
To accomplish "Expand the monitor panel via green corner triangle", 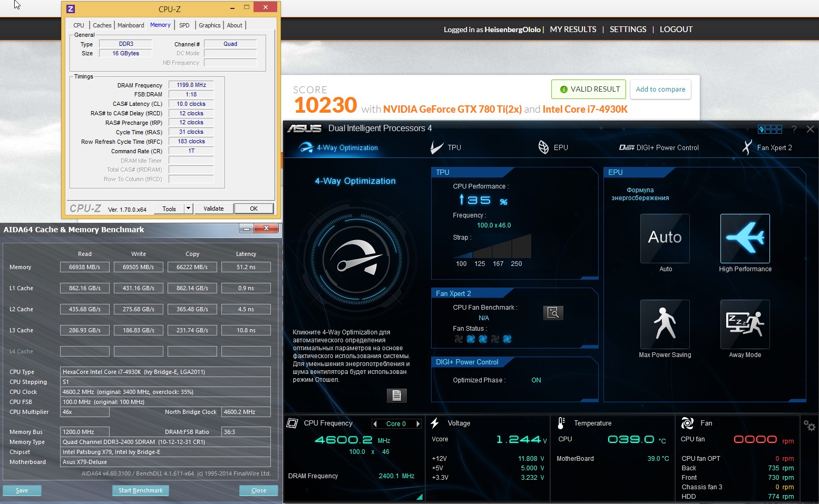I will [x=420, y=496].
